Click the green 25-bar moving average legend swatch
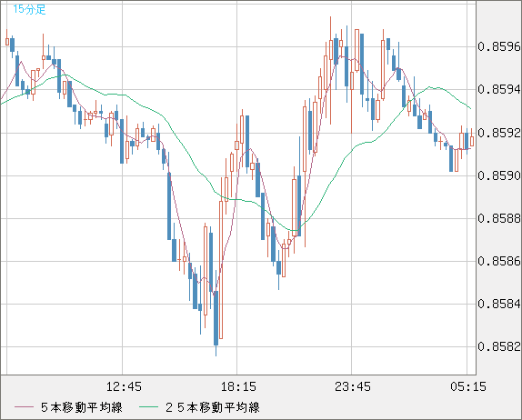522x420 pixels. point(148,407)
